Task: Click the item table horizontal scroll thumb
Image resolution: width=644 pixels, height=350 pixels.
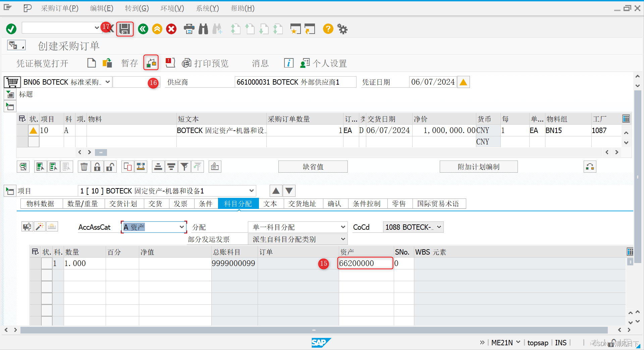Action: [x=101, y=152]
